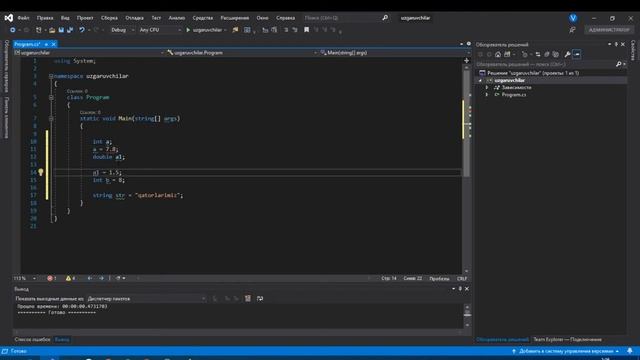Close the Program.cs tab
640x360 pixels.
pyautogui.click(x=53, y=44)
